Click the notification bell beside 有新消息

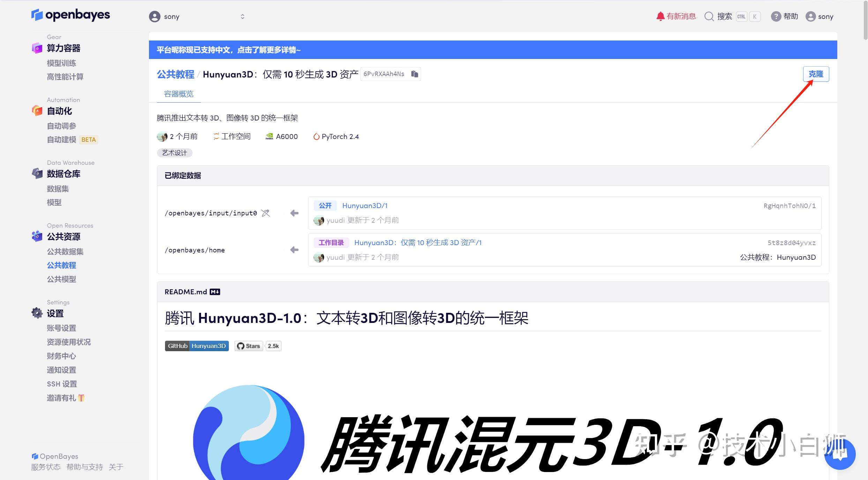pos(660,16)
